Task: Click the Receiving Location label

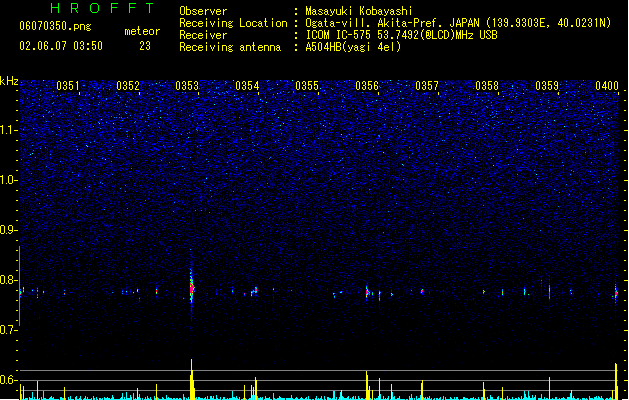Action: click(x=233, y=23)
